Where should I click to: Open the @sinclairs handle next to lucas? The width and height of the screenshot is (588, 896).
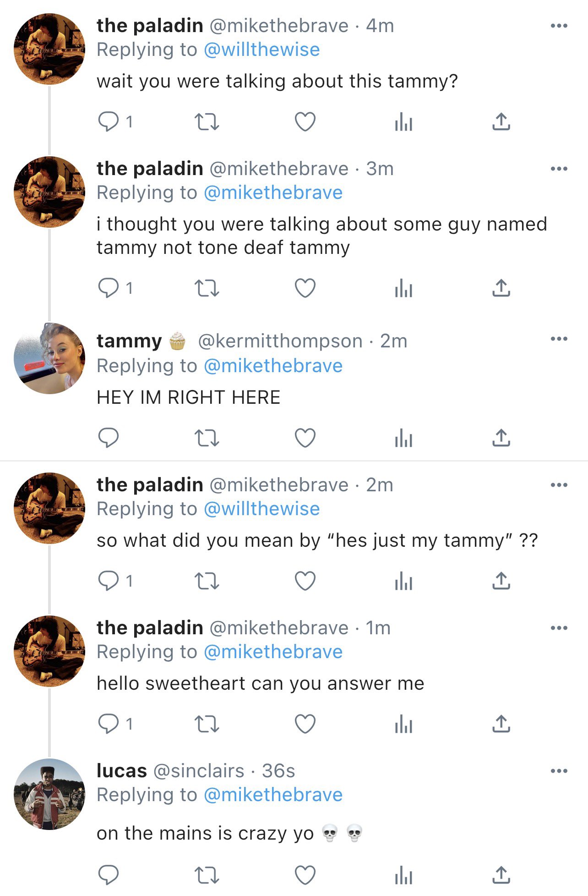[198, 771]
